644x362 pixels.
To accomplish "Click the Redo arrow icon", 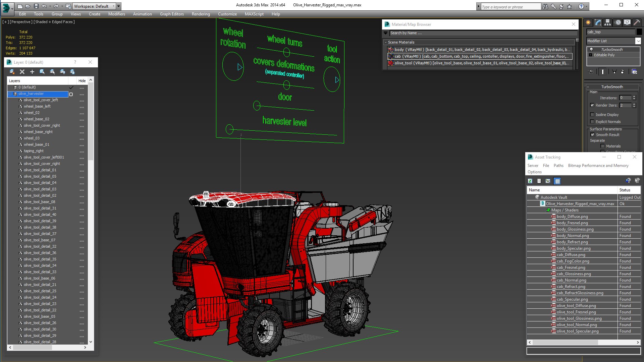I will pyautogui.click(x=56, y=6).
